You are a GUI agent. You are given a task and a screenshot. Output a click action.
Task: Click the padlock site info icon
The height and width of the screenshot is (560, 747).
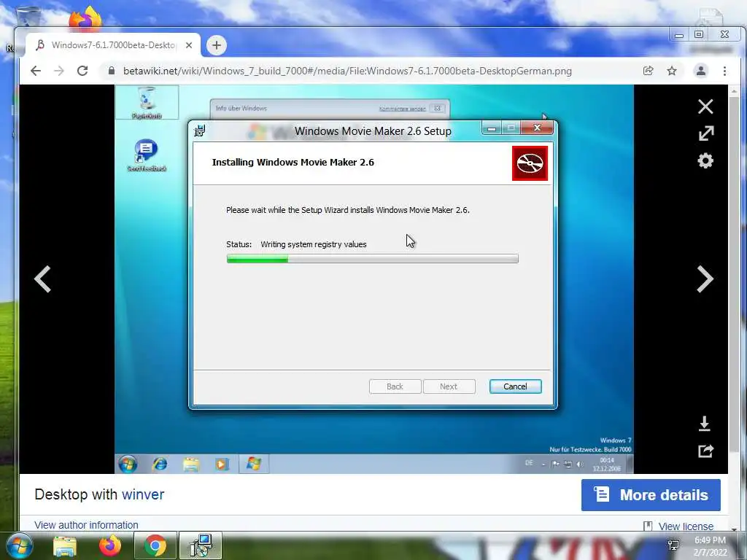pos(112,71)
